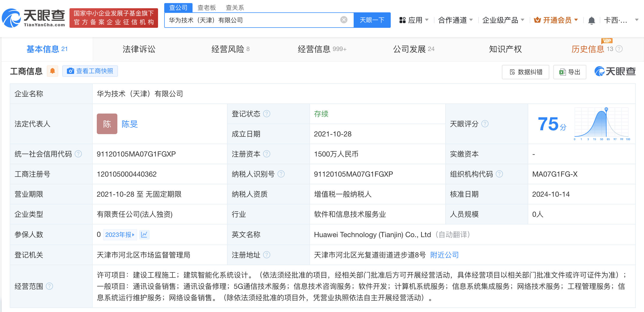Click the question mark beside 注册地址
Screen dimensions: 644x312
(x=267, y=255)
